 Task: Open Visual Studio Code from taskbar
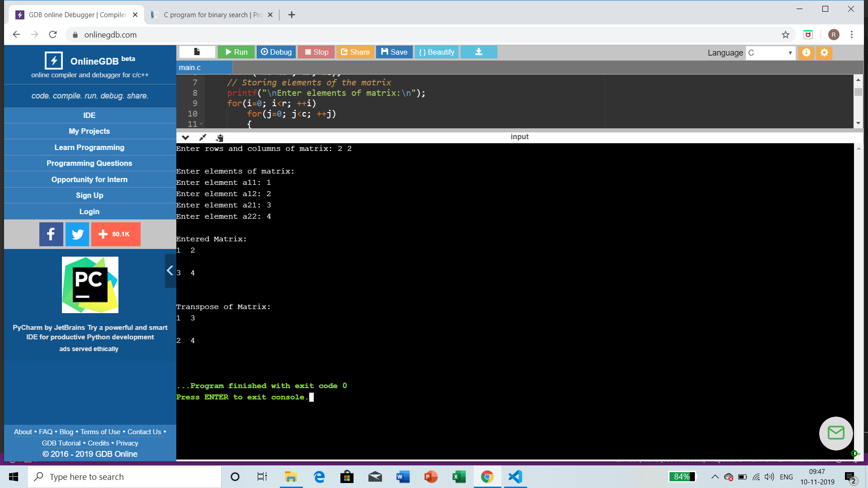click(515, 477)
